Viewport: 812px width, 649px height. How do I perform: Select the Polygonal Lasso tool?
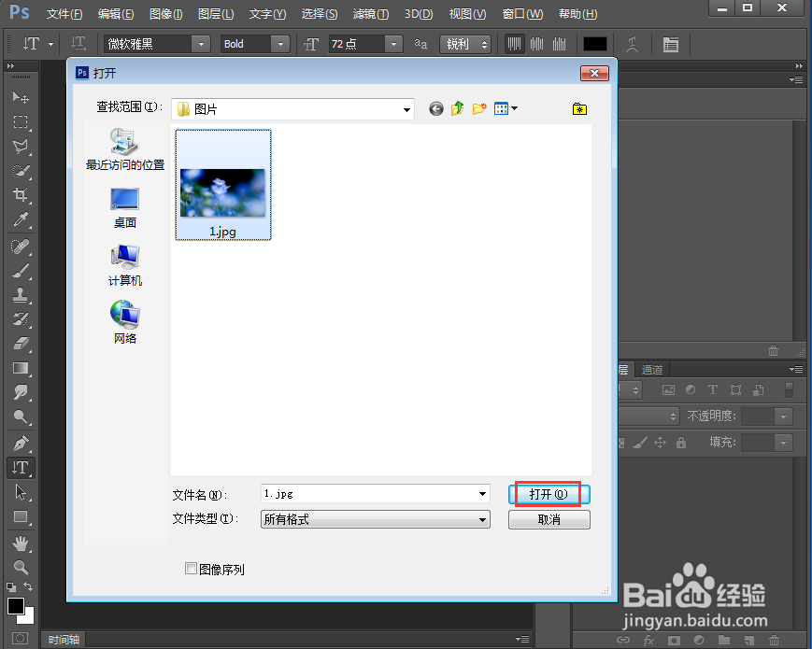(21, 147)
